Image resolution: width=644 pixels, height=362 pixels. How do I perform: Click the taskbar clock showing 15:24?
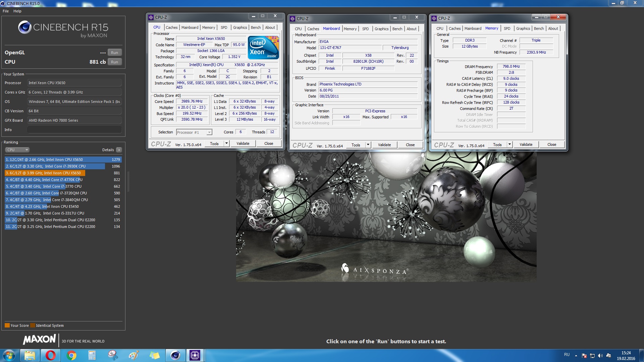[626, 356]
